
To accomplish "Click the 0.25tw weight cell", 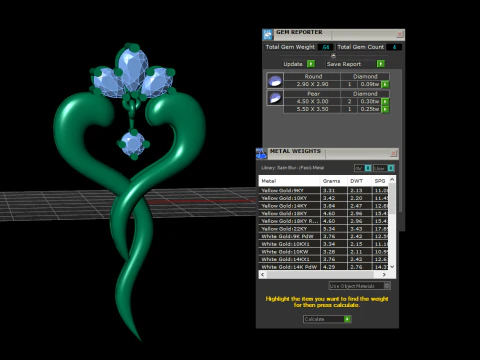I will (x=369, y=109).
